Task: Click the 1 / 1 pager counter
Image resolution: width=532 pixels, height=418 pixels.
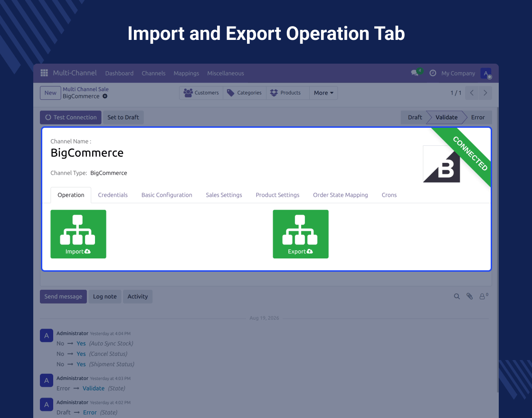Action: coord(456,93)
